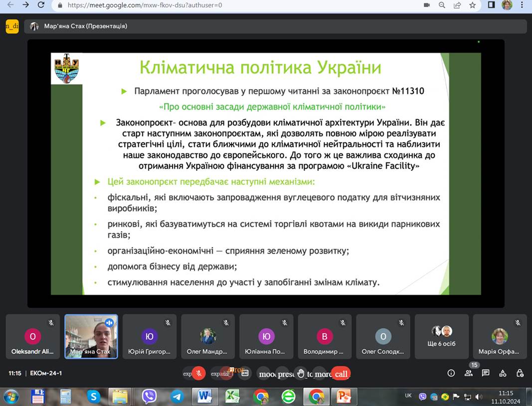Expand hidden tray icons arrow
Image resolution: width=532 pixels, height=406 pixels.
coord(399,397)
